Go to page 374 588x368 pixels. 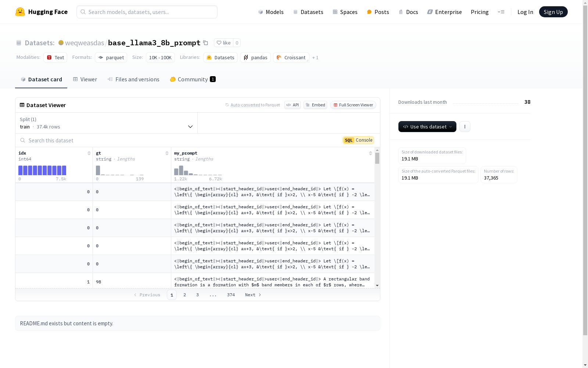[x=231, y=295]
